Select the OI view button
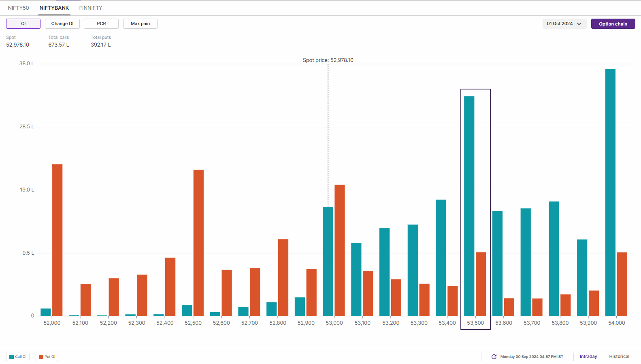 coord(23,23)
